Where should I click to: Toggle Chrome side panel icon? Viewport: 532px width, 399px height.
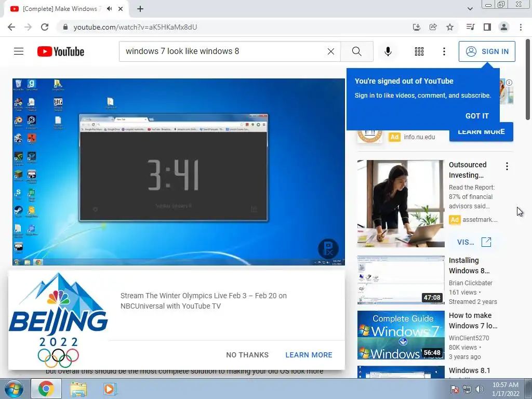tap(487, 27)
